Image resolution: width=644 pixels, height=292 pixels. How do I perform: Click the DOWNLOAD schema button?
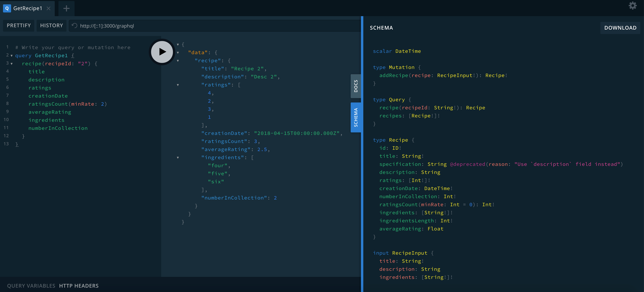620,28
